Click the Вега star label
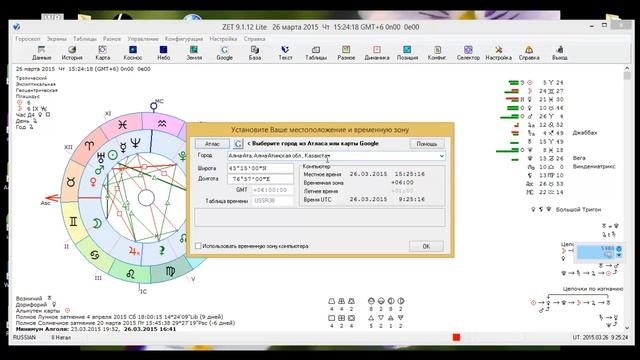 tap(579, 158)
